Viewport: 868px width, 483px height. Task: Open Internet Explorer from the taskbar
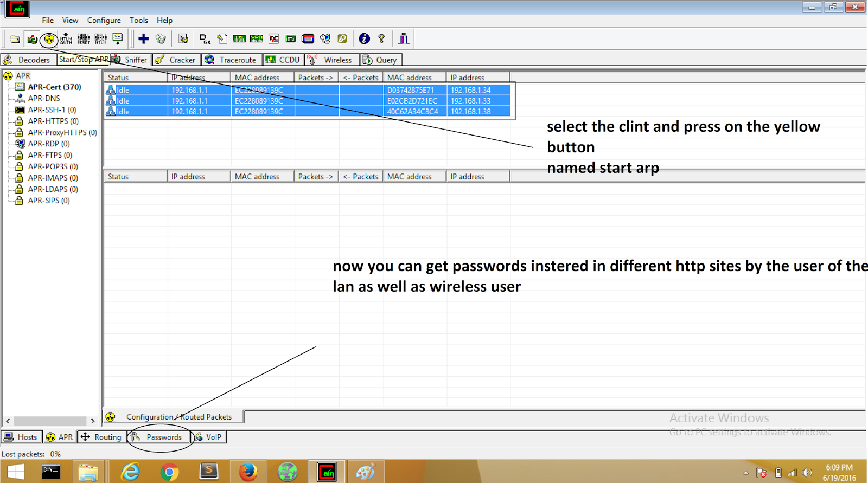click(130, 472)
